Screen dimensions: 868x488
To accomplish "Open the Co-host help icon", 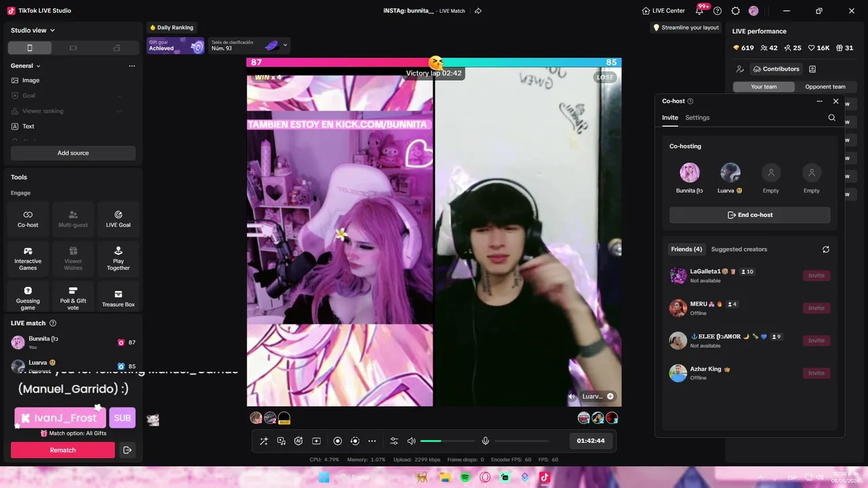I will 690,101.
